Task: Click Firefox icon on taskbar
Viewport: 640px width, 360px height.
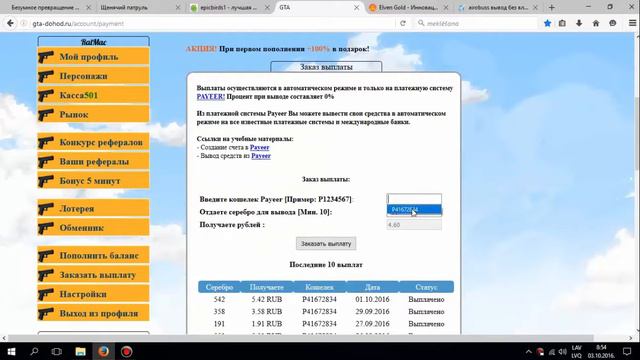Action: (x=104, y=351)
